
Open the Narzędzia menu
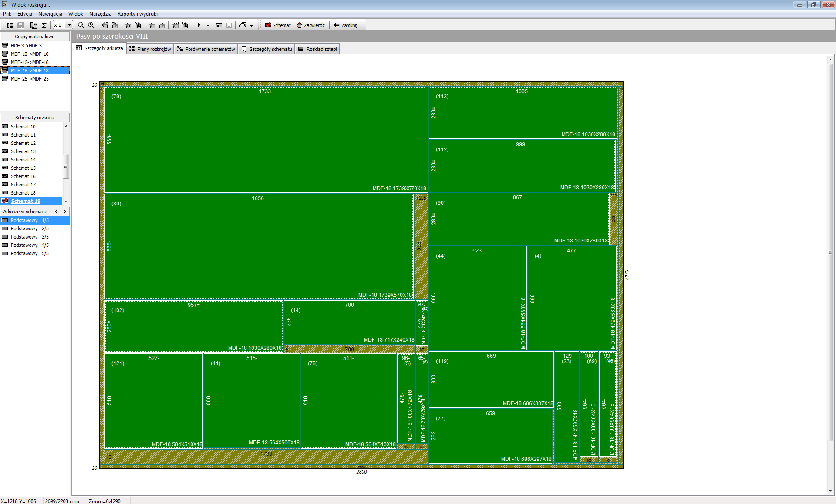(x=100, y=14)
